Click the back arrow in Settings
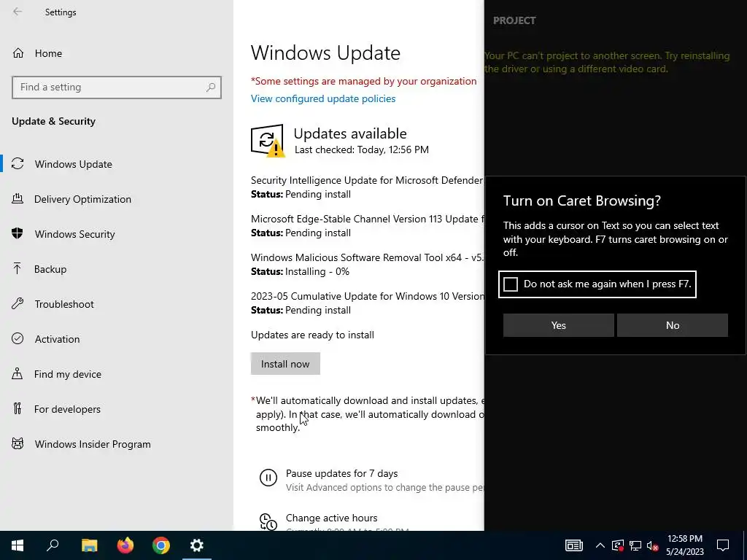The width and height of the screenshot is (747, 560). pos(18,12)
